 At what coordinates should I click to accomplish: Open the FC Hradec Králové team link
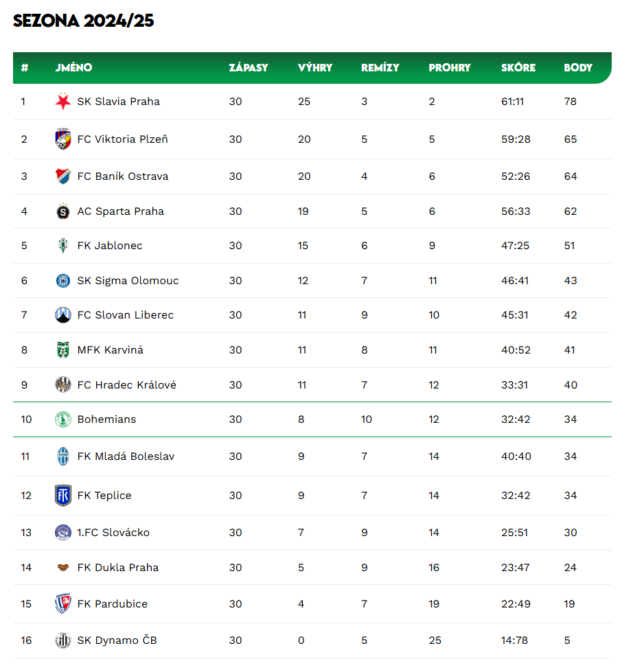127,385
